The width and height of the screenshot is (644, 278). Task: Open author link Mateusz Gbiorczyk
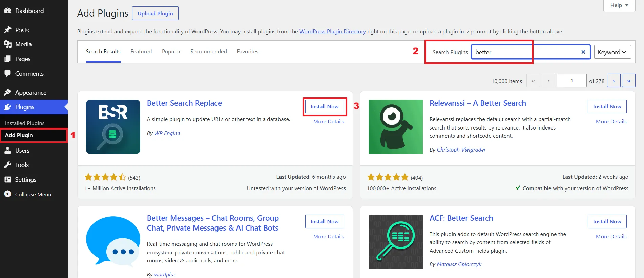tap(459, 264)
